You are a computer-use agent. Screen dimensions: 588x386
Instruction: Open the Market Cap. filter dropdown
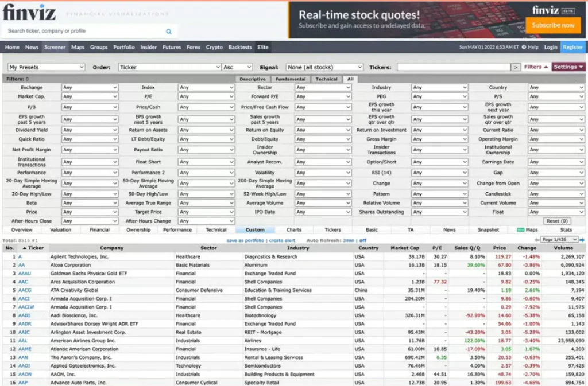(90, 96)
